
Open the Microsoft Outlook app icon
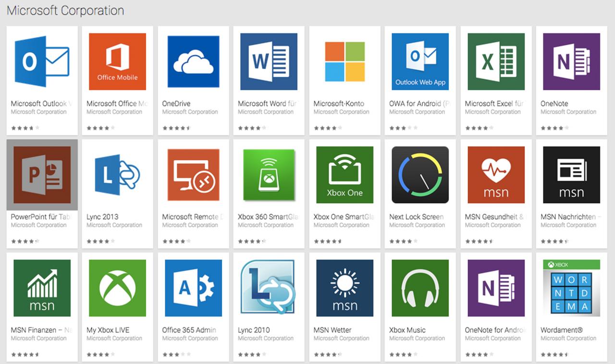42,61
